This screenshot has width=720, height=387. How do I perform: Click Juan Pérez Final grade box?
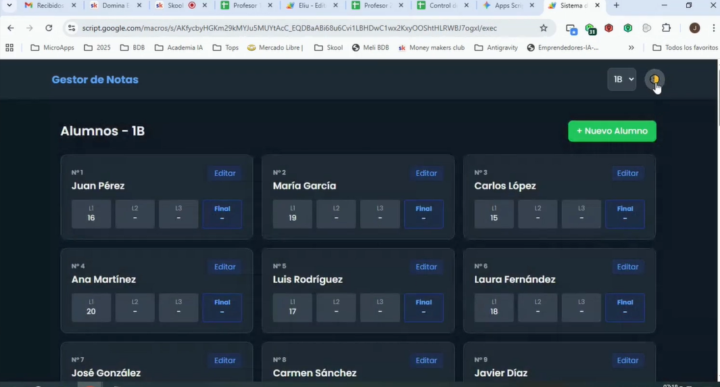pyautogui.click(x=222, y=214)
